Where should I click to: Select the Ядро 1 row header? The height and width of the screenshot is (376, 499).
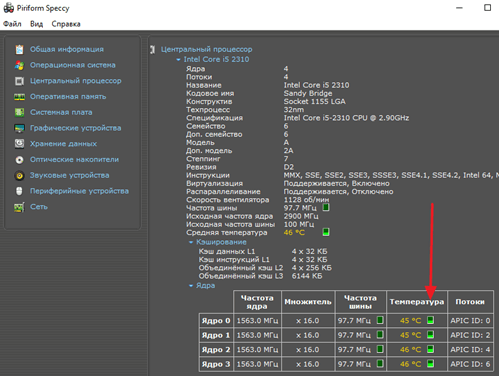[216, 335]
